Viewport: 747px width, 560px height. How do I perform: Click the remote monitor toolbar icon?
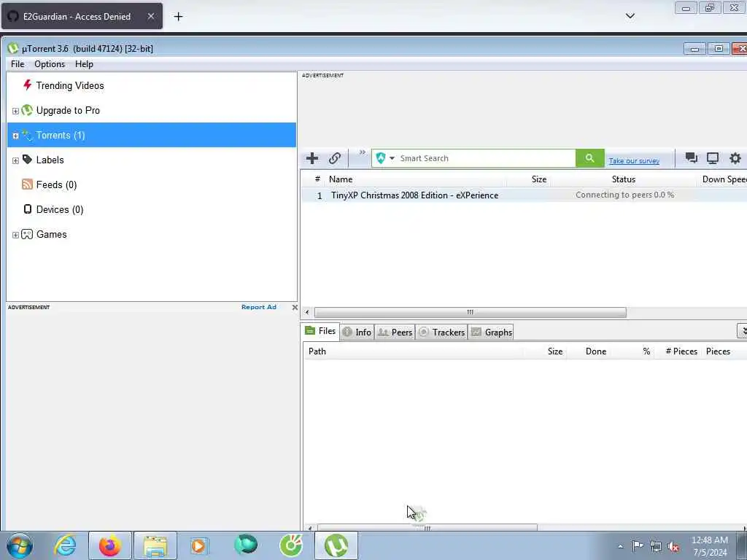click(713, 158)
